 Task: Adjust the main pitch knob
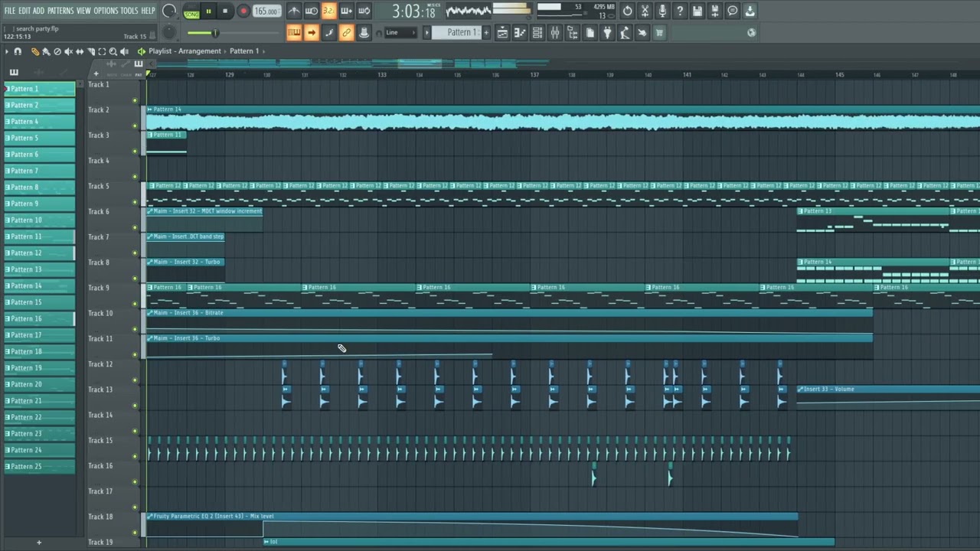click(x=169, y=32)
